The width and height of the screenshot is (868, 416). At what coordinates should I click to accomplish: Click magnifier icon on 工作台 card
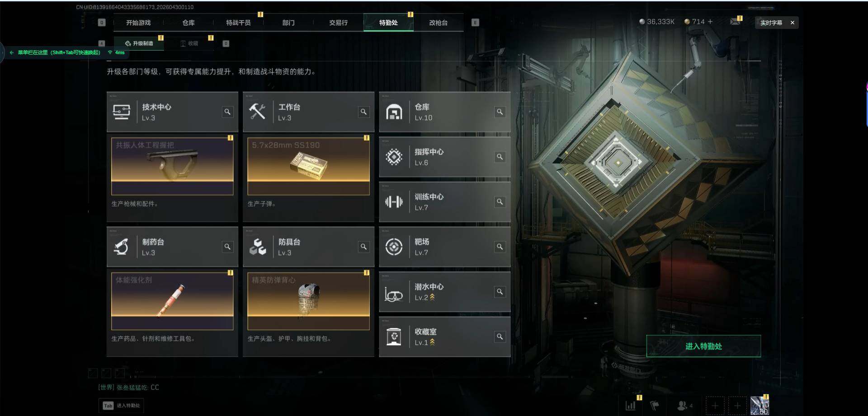(x=363, y=112)
